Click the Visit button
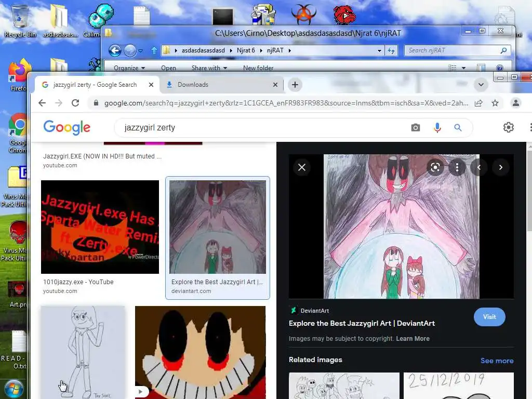This screenshot has height=399, width=532. coord(489,317)
